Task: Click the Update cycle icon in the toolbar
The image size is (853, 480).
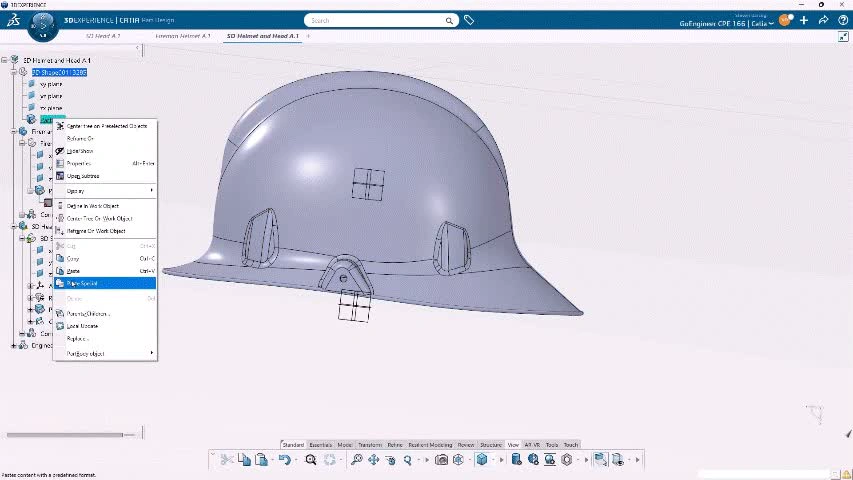Action: 330,460
